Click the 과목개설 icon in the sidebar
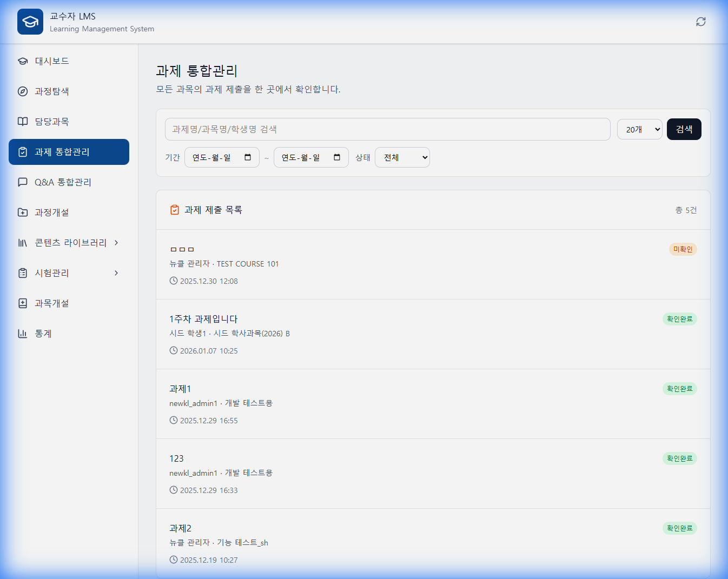Screen dimensions: 728x579 pyautogui.click(x=22, y=303)
